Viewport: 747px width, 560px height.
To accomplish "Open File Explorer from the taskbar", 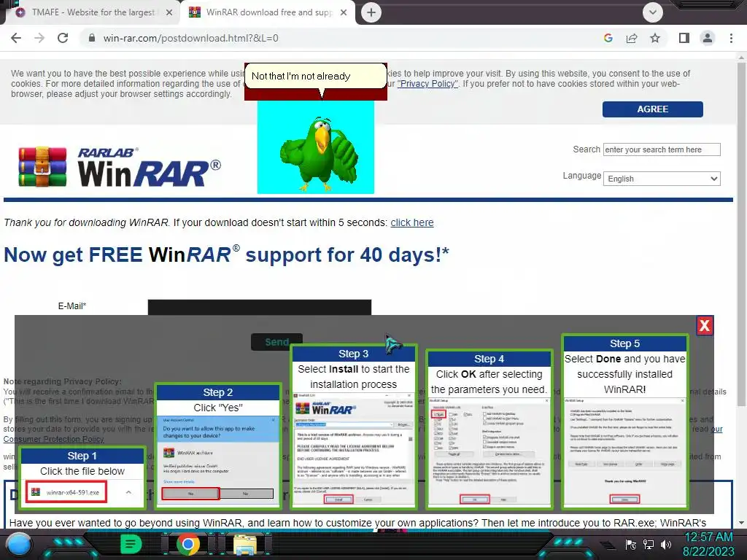I will (245, 545).
